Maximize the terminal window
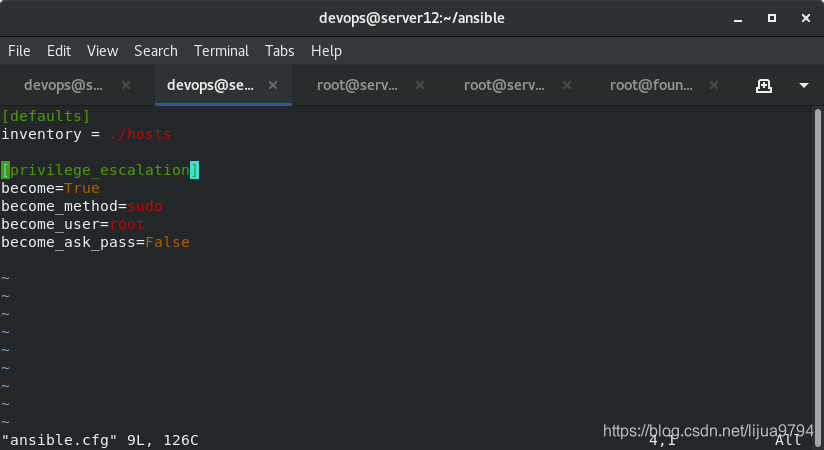 pos(771,18)
